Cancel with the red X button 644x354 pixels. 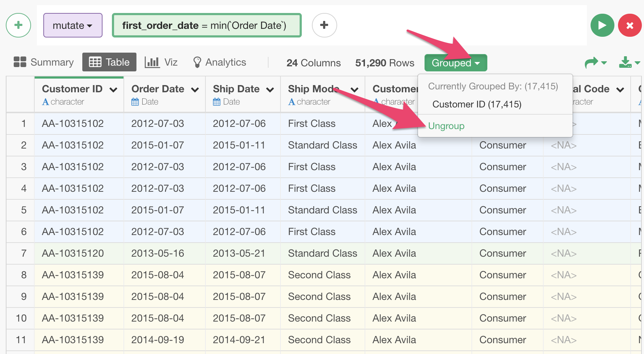tap(630, 25)
